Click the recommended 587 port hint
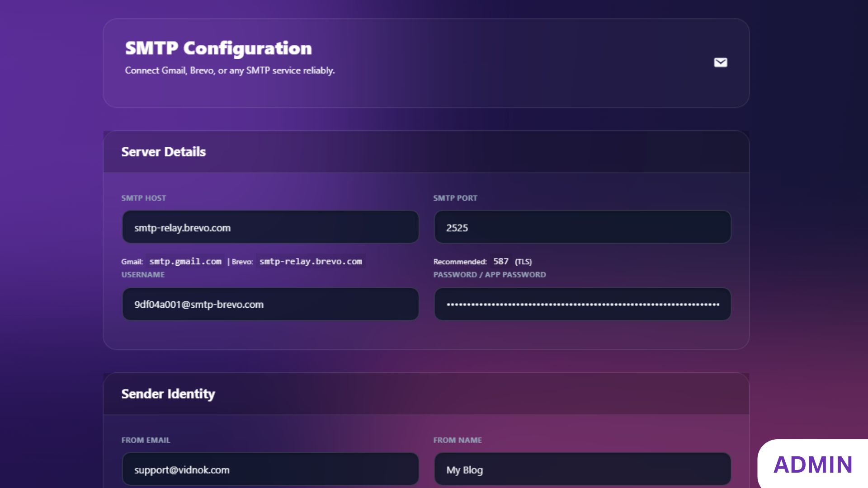The width and height of the screenshot is (868, 488). 500,262
